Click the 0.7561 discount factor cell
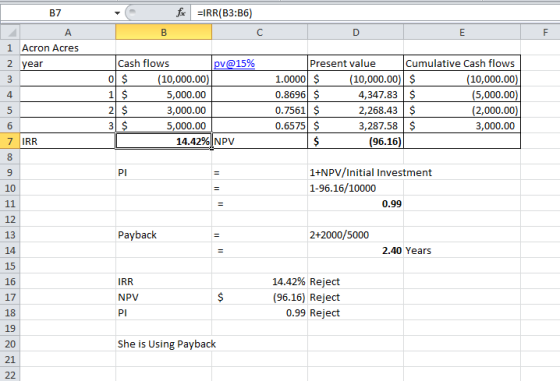 pos(259,110)
